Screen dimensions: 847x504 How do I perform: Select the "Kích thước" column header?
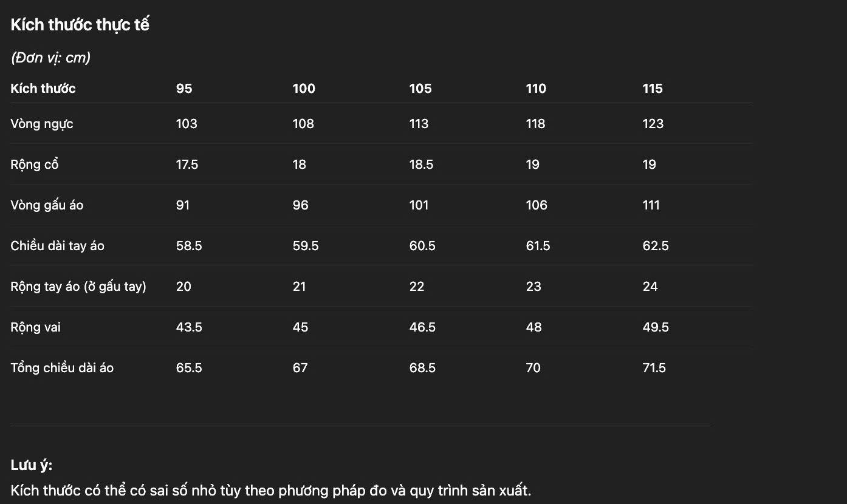coord(43,89)
